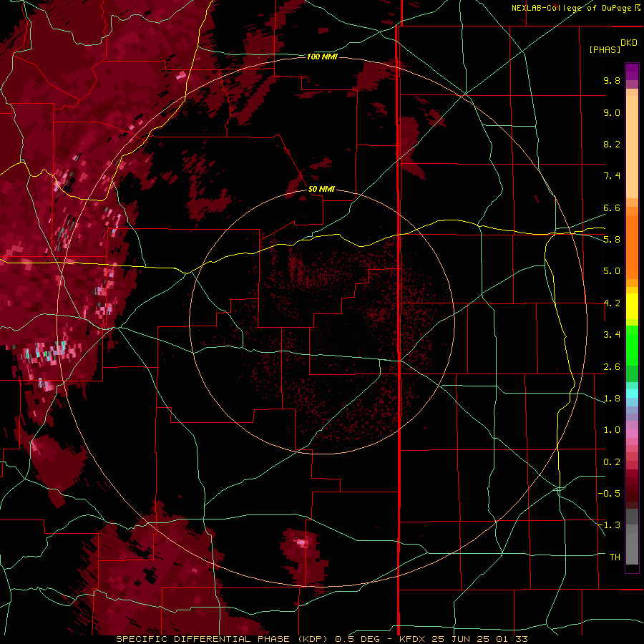Click the 8.2 value on the color scale
This screenshot has width=644, height=644.
tap(612, 144)
